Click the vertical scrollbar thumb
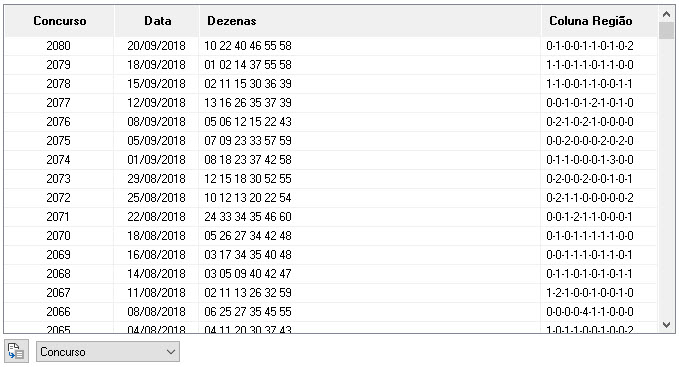The width and height of the screenshot is (679, 367). [666, 31]
